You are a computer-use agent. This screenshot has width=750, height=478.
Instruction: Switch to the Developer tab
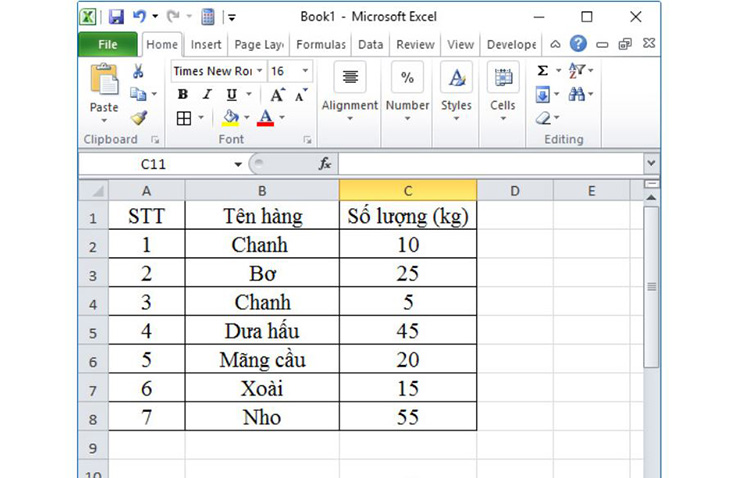(x=511, y=44)
